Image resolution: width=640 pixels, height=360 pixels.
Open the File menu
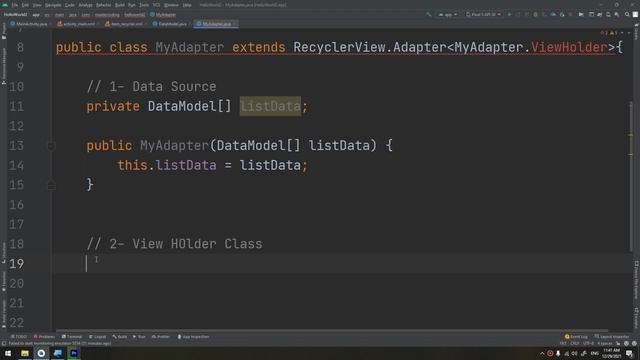15,5
